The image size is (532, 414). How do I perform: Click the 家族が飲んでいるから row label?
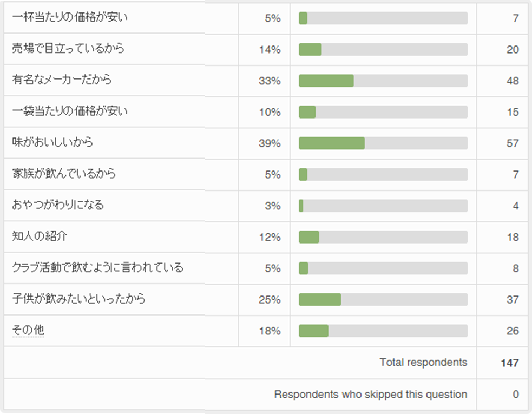click(x=64, y=174)
